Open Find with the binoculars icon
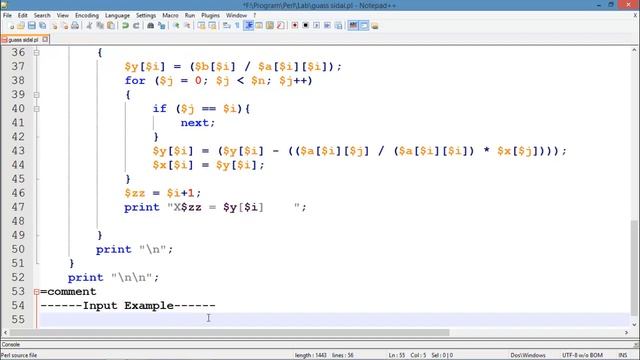 pyautogui.click(x=151, y=26)
